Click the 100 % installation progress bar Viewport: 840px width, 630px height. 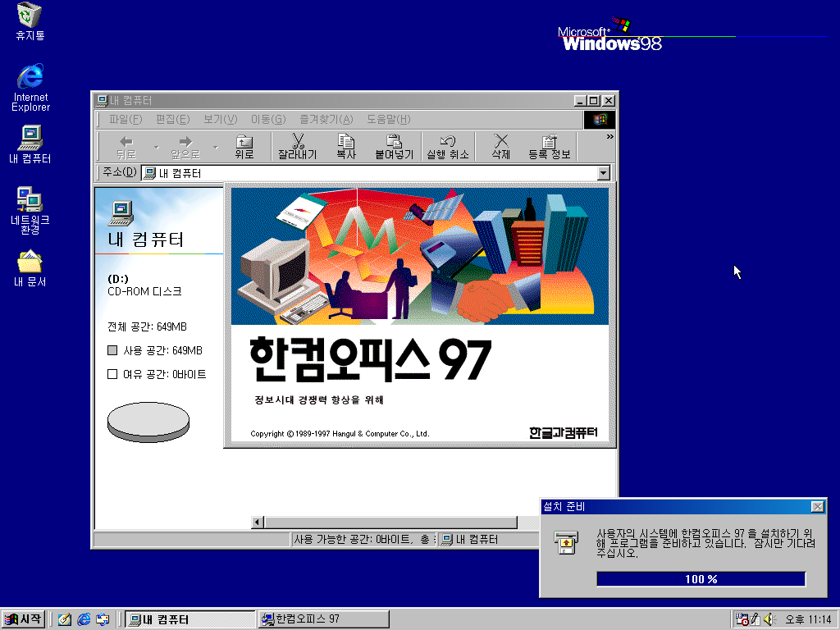coord(701,579)
